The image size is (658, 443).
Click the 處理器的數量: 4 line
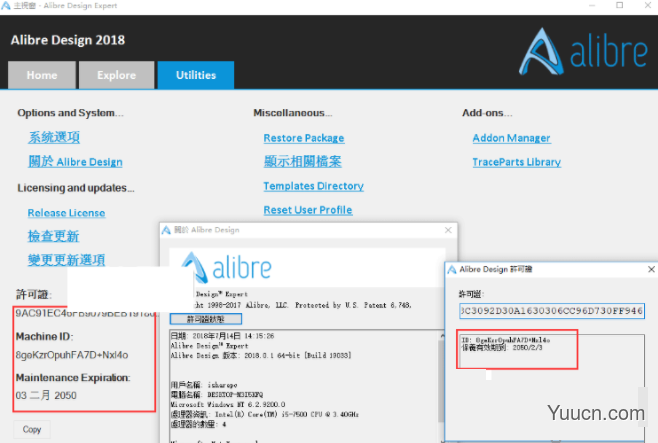(x=198, y=424)
